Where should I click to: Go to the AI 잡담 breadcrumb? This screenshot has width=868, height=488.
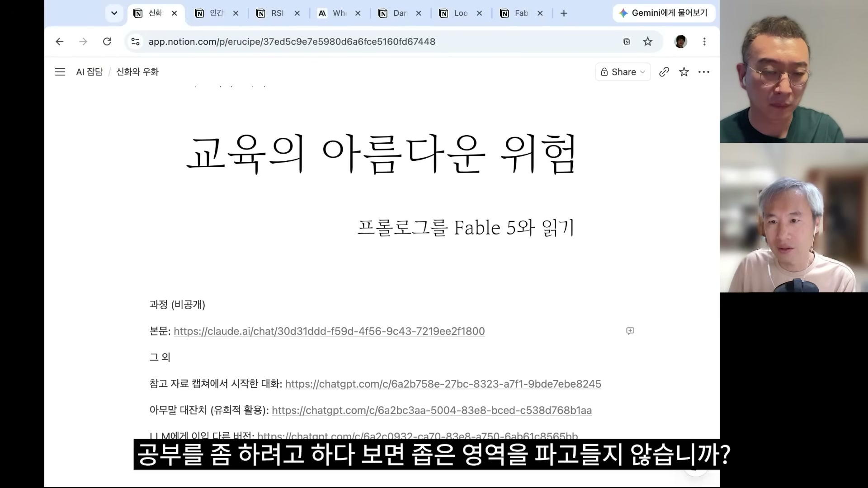coord(90,72)
